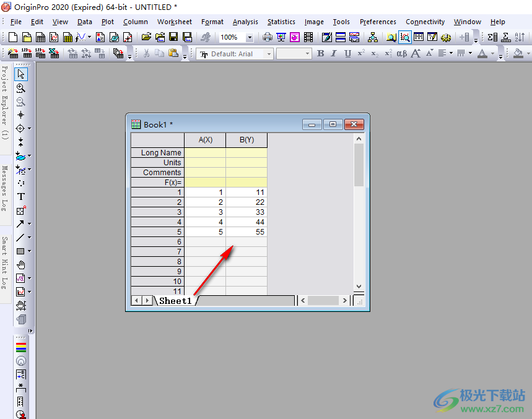The width and height of the screenshot is (532, 419).
Task: Select the Text tool
Action: 20,197
